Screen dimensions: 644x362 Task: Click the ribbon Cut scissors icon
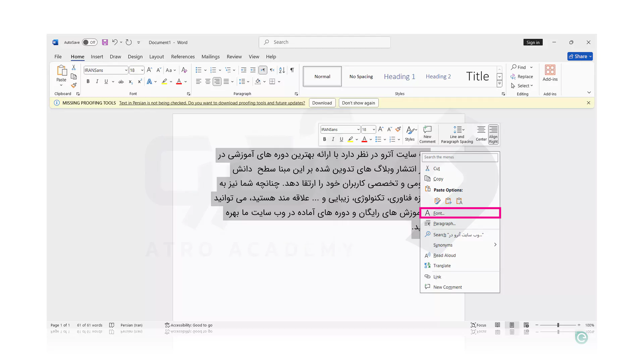coord(74,68)
